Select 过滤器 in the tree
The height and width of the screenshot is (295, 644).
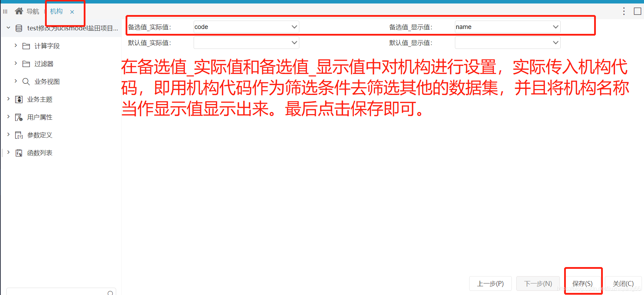point(44,64)
